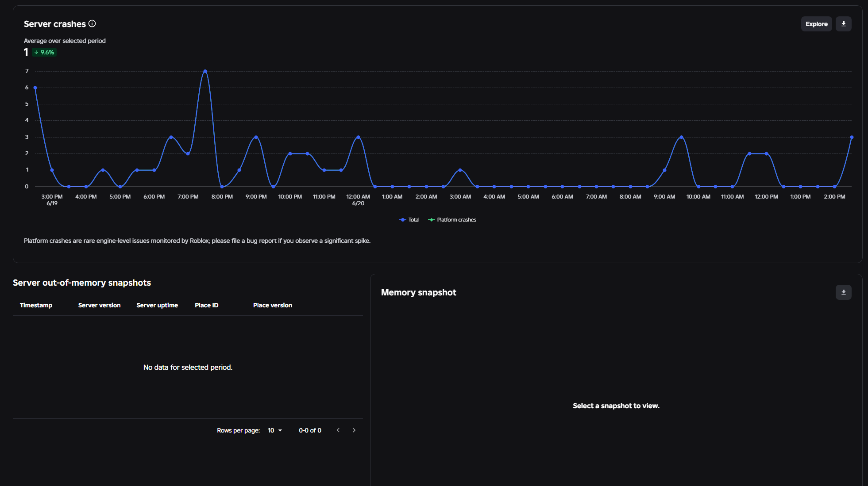Click the 3:00 PM 6/19 axis label
This screenshot has height=486, width=868.
52,200
